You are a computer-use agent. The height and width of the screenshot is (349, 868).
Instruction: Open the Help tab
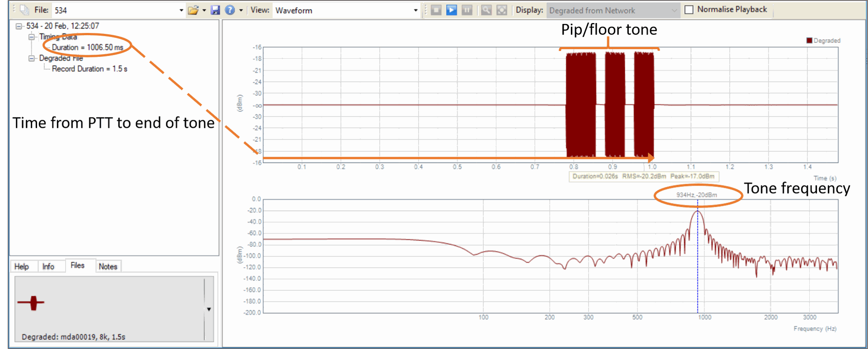point(21,266)
